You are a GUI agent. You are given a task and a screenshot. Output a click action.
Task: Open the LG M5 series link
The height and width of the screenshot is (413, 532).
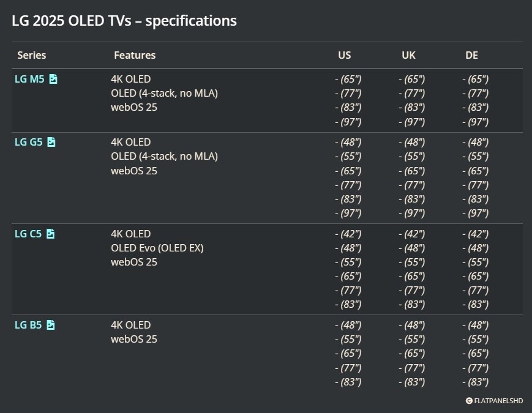click(x=29, y=79)
